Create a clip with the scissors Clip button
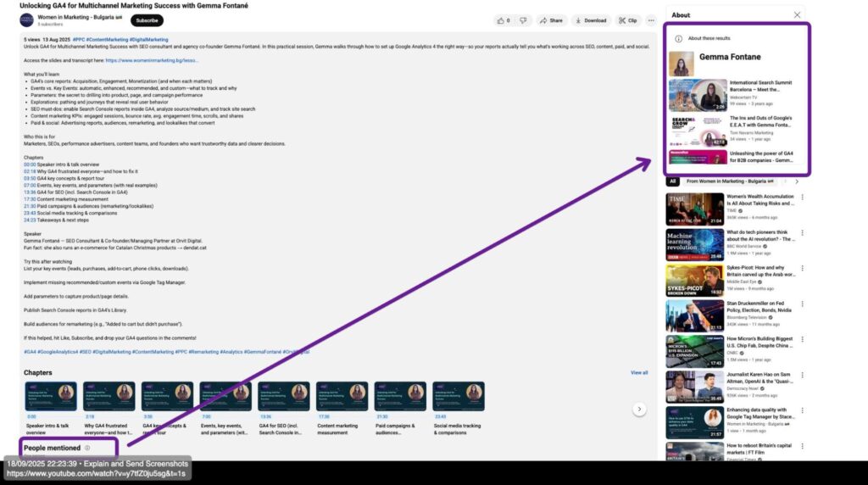 click(628, 20)
